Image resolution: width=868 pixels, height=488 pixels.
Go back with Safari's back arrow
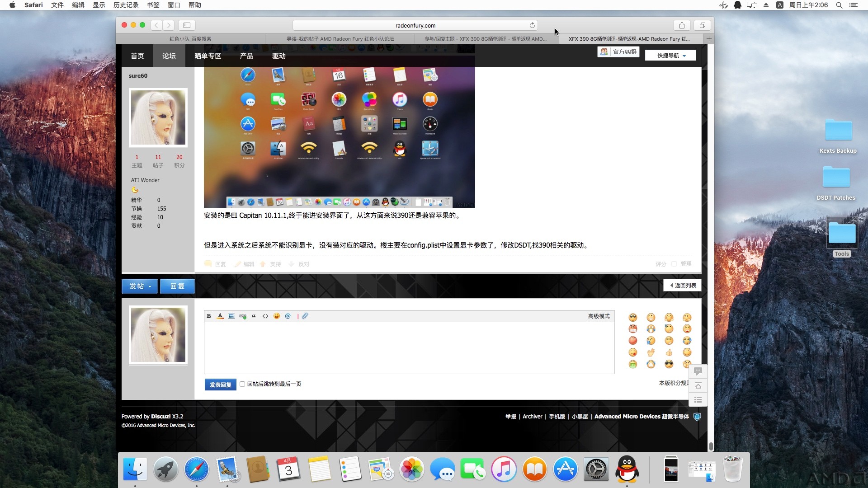[x=156, y=25]
